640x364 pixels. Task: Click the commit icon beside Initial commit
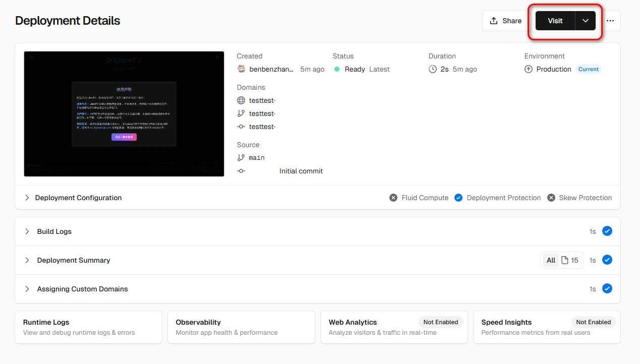[x=241, y=171]
